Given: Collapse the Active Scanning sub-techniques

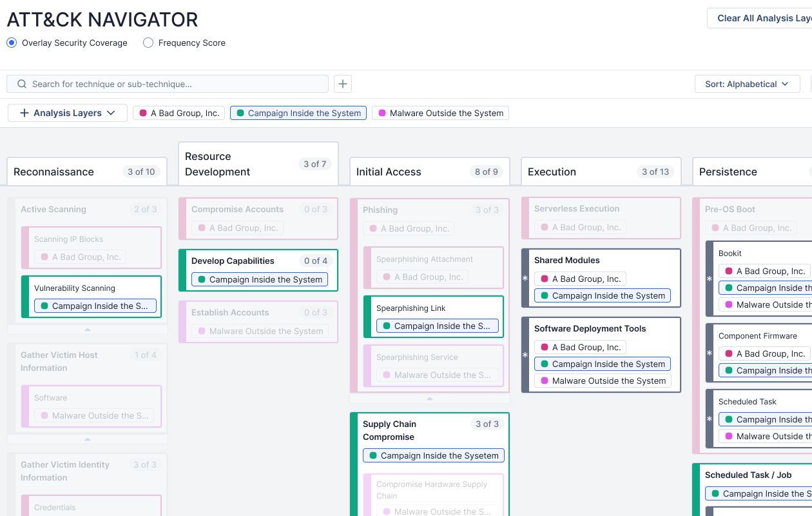Looking at the screenshot, I should tap(88, 329).
